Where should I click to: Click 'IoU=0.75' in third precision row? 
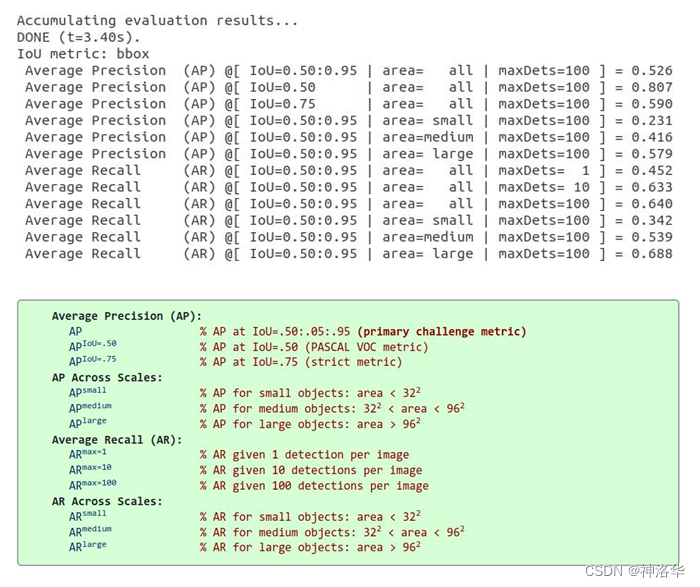point(283,104)
